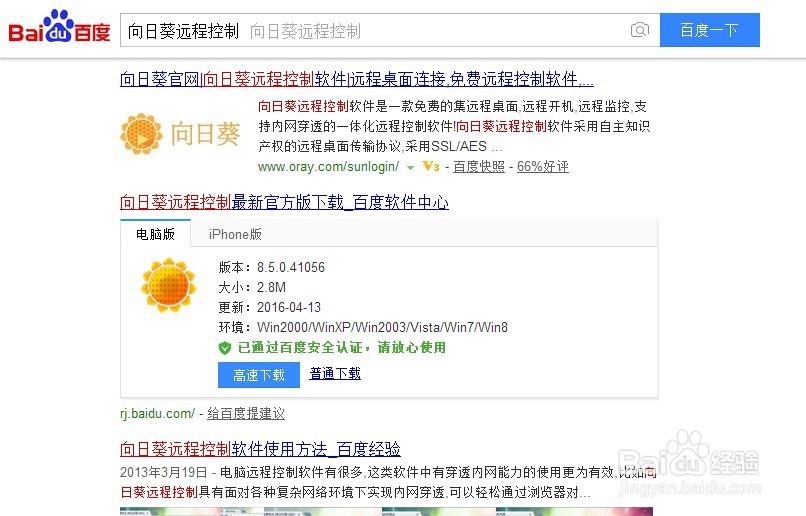
Task: Click the 普通下载 link
Action: [335, 374]
